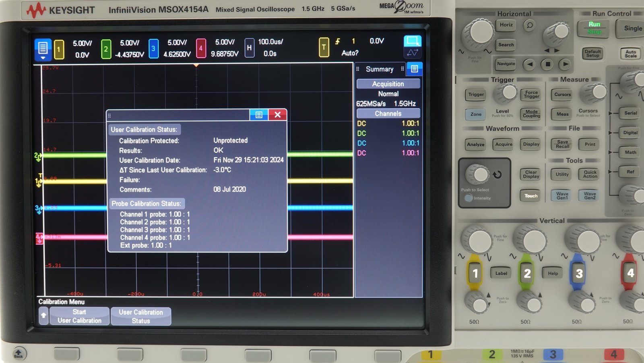Select channel 4 pink indicator
Viewport: 644px width, 363px height.
pos(201,49)
